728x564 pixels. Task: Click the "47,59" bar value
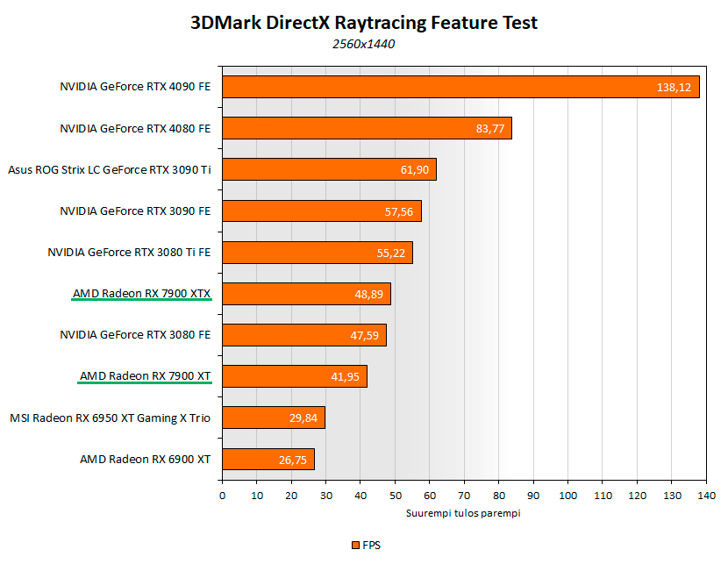tap(365, 336)
